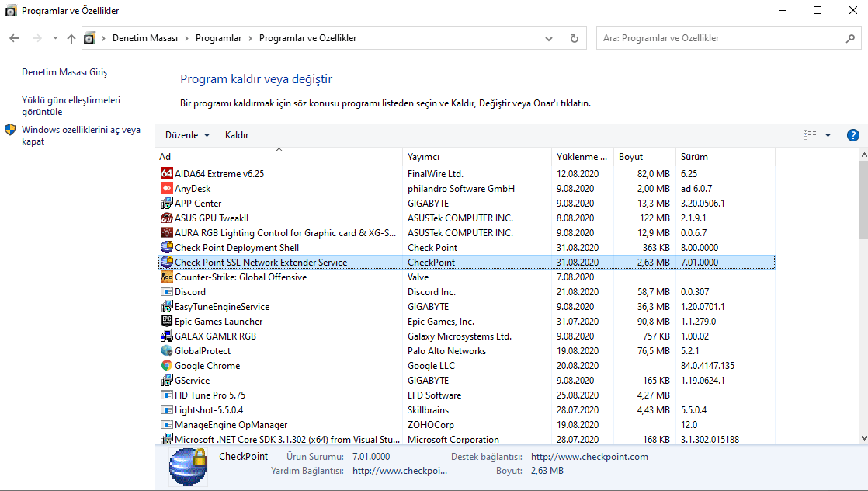868x491 pixels.
Task: Click the GlobalProtect globe icon
Action: pyautogui.click(x=167, y=351)
